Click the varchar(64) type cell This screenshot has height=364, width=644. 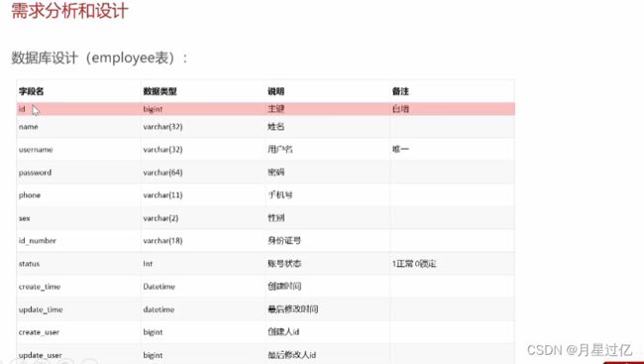coord(162,173)
